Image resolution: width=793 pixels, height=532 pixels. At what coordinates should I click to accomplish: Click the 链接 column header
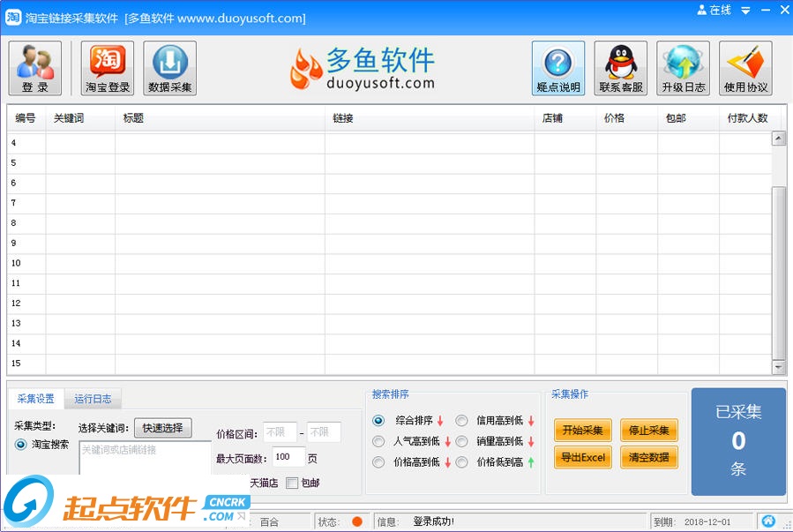tap(430, 118)
